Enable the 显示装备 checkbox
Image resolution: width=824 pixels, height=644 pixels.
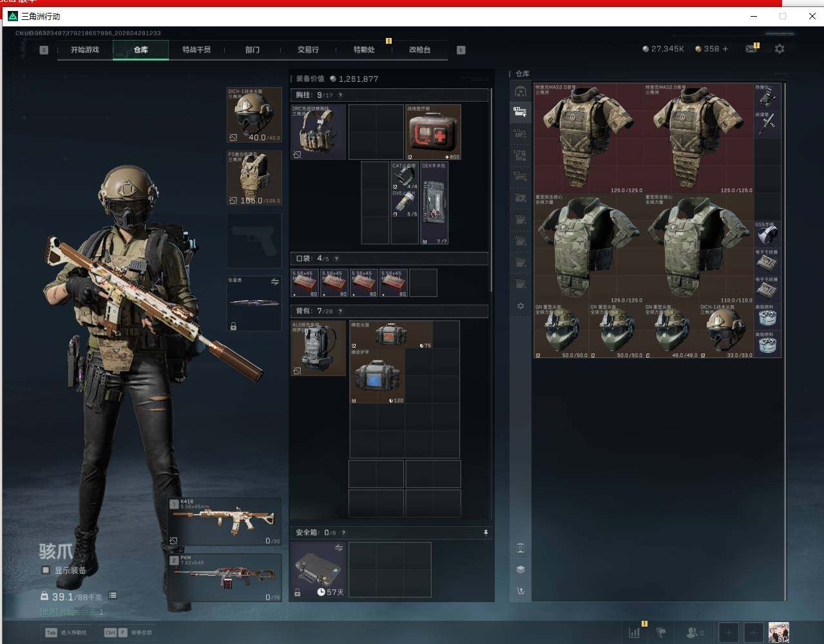pos(46,570)
